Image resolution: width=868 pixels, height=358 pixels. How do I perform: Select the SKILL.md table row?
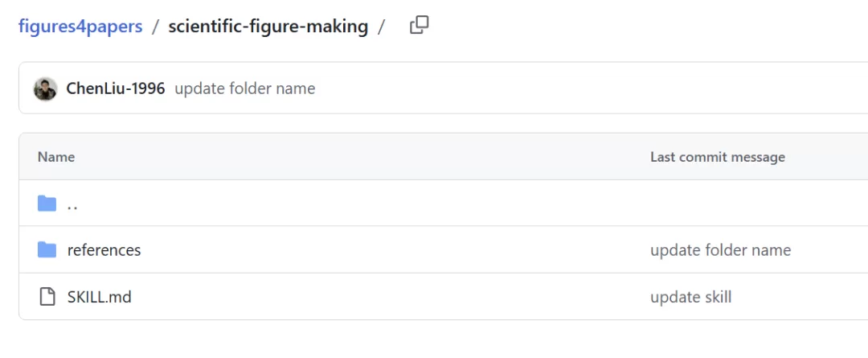click(x=443, y=297)
